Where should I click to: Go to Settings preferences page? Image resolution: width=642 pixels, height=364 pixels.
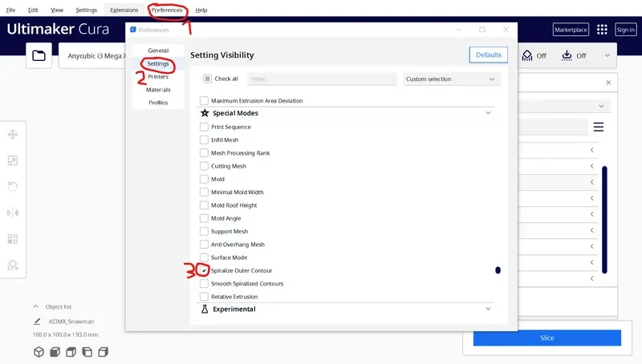158,63
